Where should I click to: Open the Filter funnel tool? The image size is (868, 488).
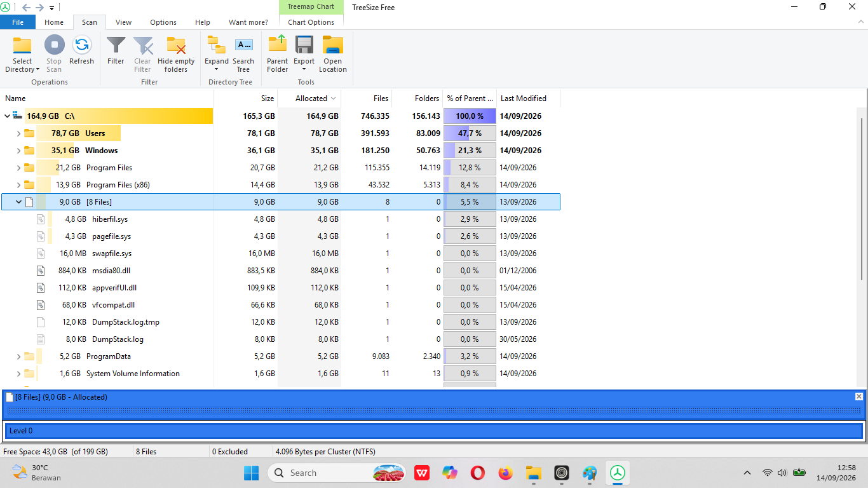(x=116, y=50)
